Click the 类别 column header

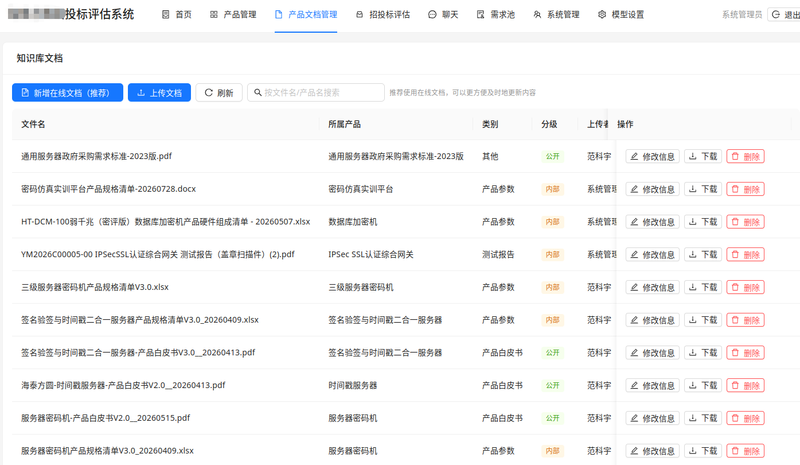(x=490, y=124)
